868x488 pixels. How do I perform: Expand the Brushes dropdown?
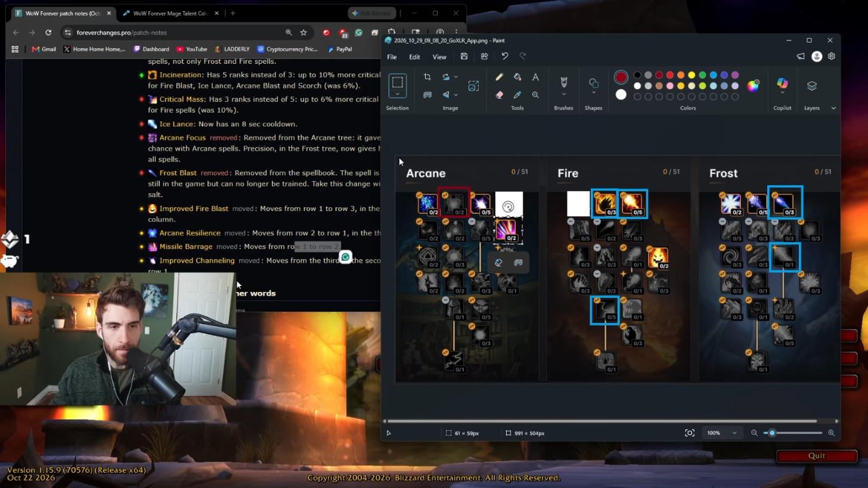563,94
